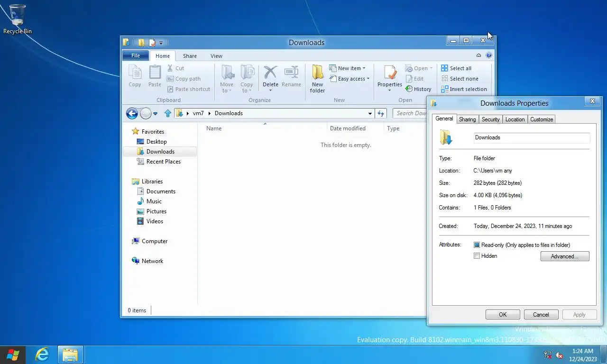Click the Paste clipboard icon
Viewport: 607px width, 364px height.
(155, 76)
